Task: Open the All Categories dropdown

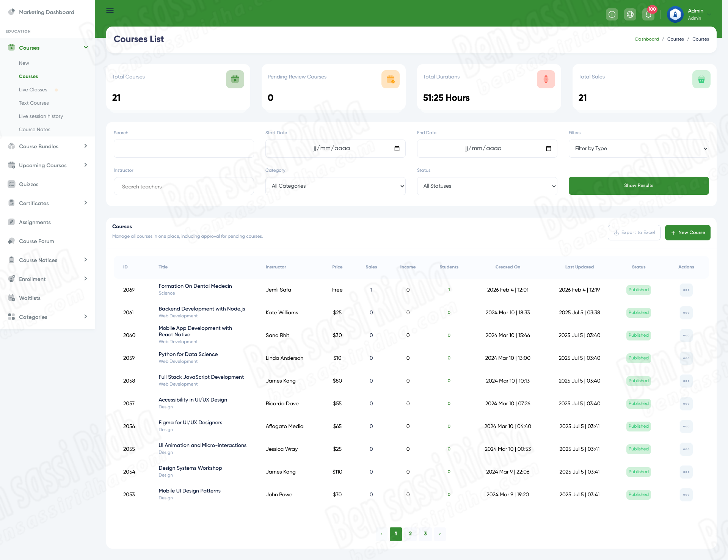Action: (x=335, y=186)
